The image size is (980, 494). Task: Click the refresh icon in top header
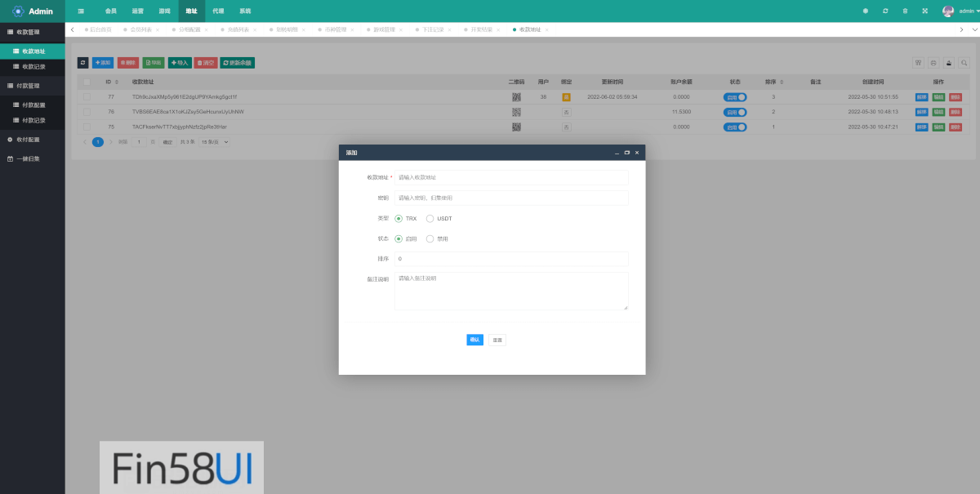(x=885, y=11)
